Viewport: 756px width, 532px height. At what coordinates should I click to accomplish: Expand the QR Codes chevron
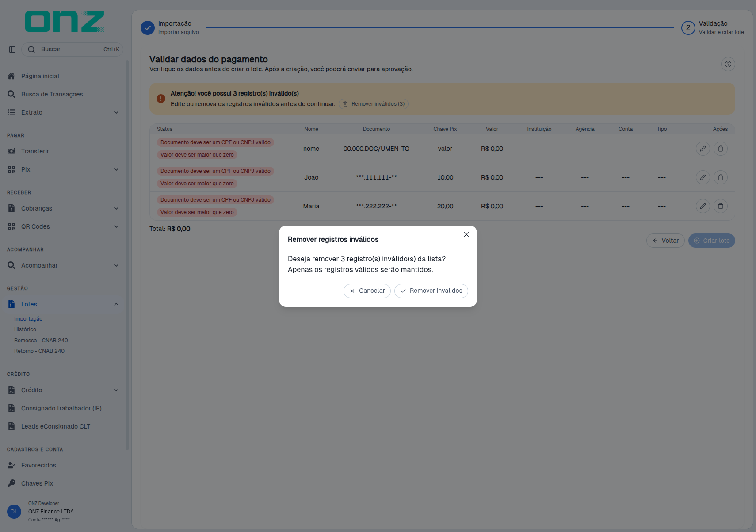(x=116, y=226)
